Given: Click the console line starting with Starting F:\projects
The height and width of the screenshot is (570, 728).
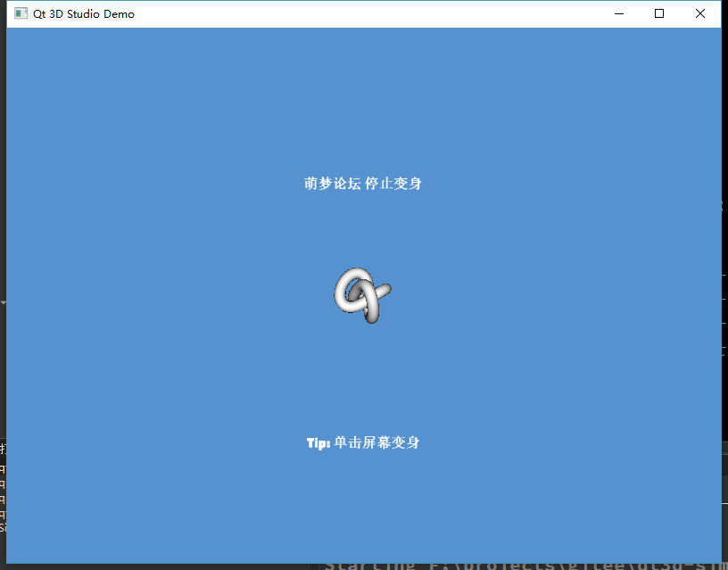Looking at the screenshot, I should coord(517,564).
